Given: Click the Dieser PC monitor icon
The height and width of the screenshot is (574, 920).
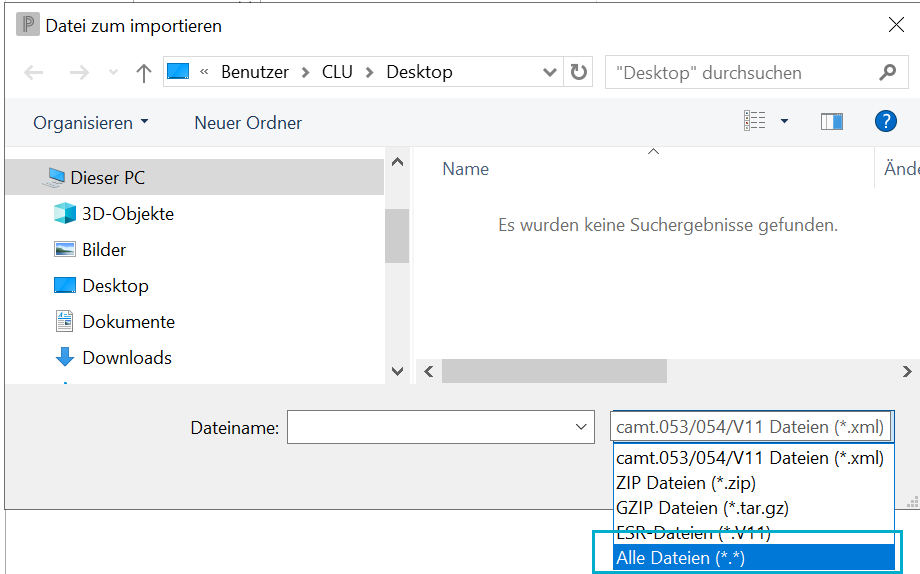Looking at the screenshot, I should [x=55, y=177].
